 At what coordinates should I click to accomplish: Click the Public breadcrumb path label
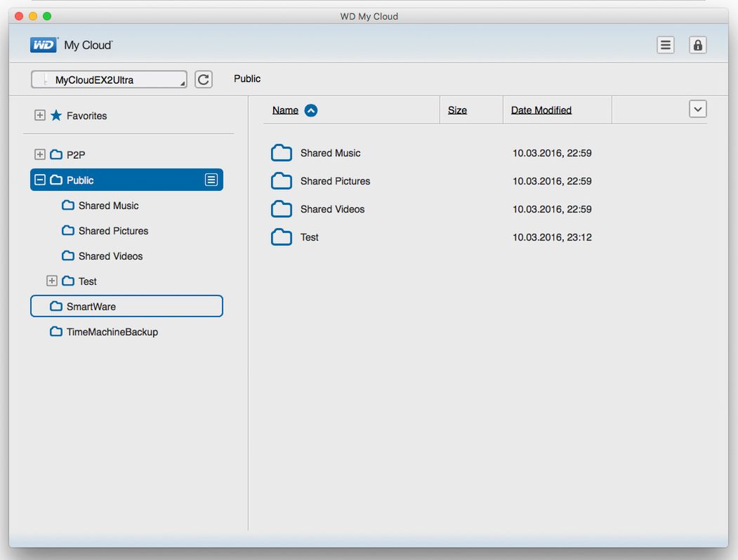click(247, 79)
